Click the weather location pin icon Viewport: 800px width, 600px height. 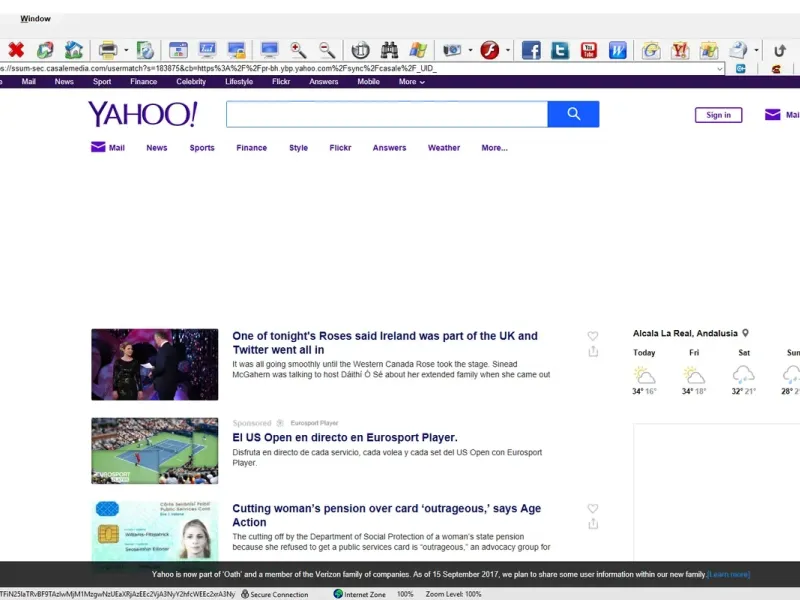click(x=745, y=333)
